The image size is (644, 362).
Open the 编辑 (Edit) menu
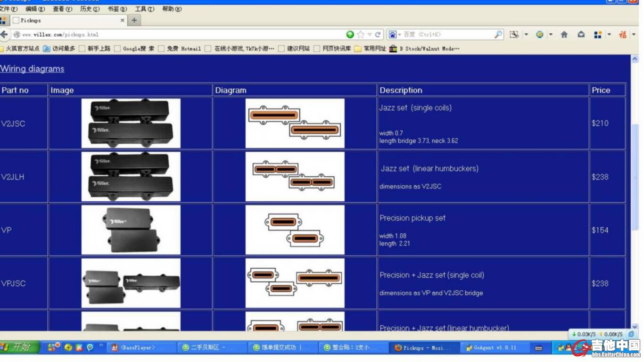tap(35, 9)
